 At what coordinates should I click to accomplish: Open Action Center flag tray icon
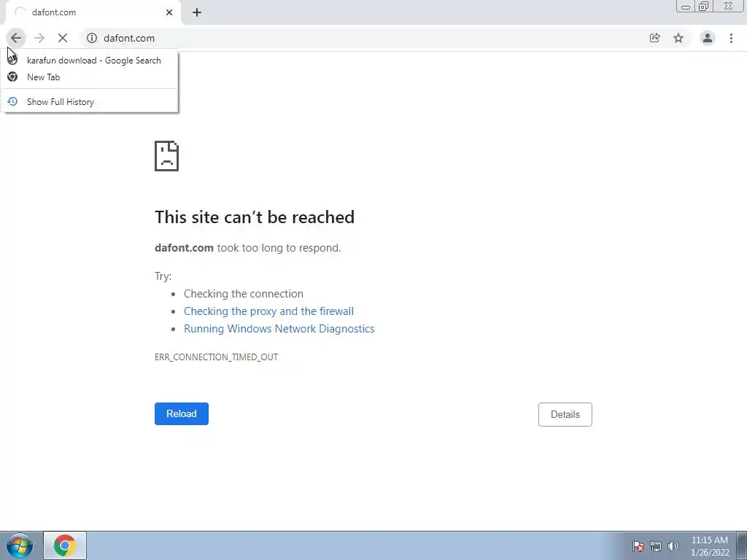[x=638, y=546]
